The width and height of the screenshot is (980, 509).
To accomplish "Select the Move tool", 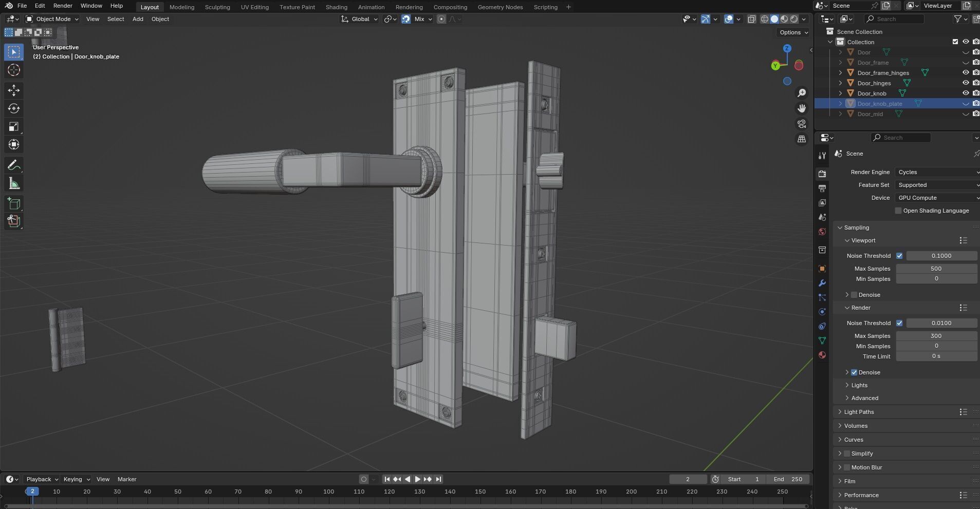I will point(14,90).
